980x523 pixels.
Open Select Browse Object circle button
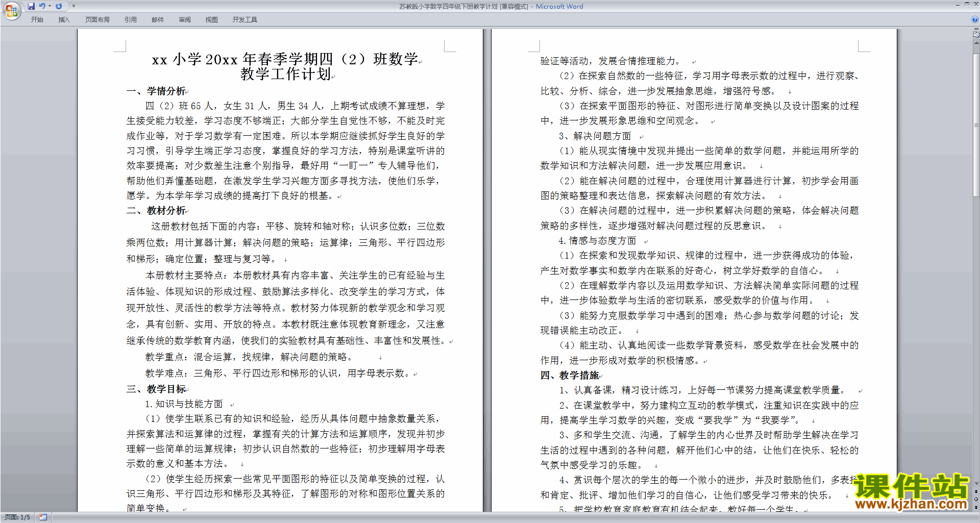pos(976,500)
